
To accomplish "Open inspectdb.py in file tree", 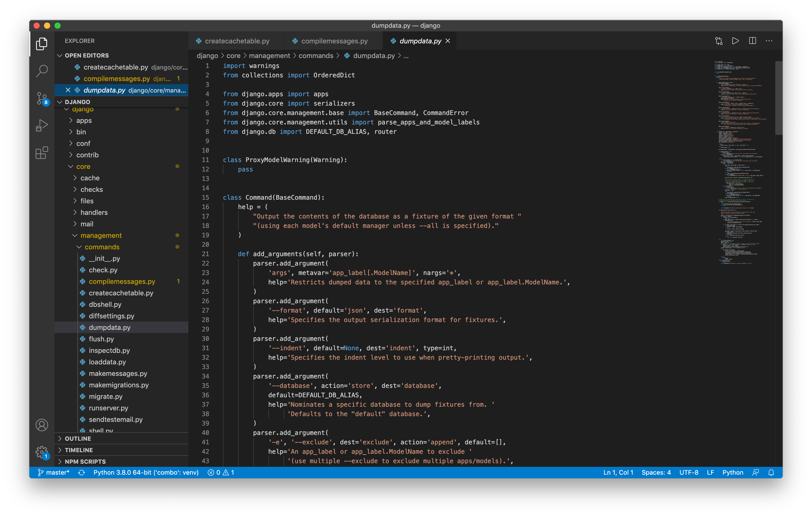I will (x=121, y=350).
